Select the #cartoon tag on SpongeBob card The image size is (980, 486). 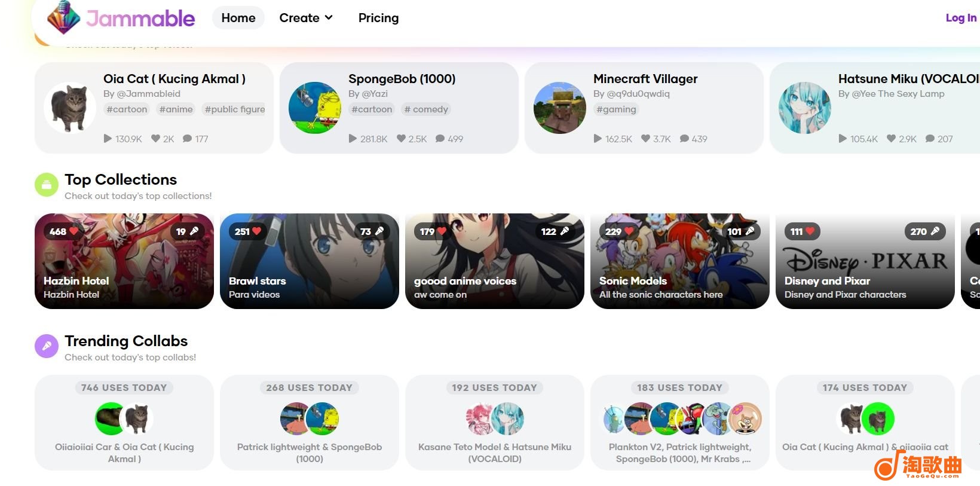372,109
